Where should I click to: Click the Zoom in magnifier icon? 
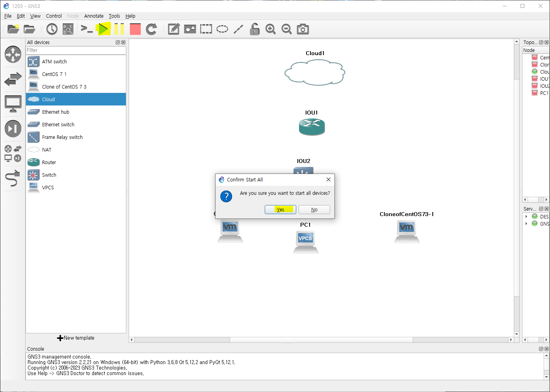tap(271, 29)
